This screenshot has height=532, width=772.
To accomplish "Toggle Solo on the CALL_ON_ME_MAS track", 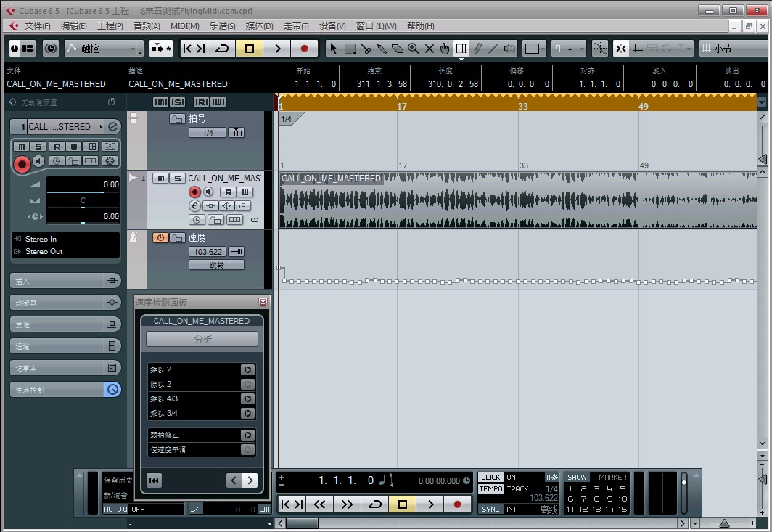I will [x=178, y=179].
